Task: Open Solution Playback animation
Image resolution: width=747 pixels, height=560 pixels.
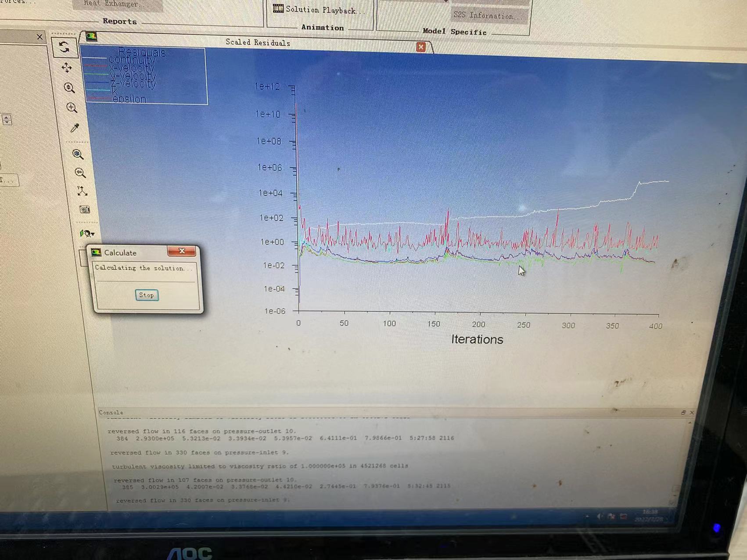Action: pos(320,10)
